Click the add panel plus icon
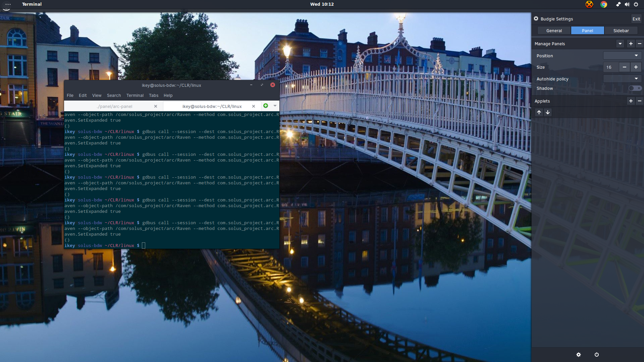The image size is (644, 362). tap(631, 44)
